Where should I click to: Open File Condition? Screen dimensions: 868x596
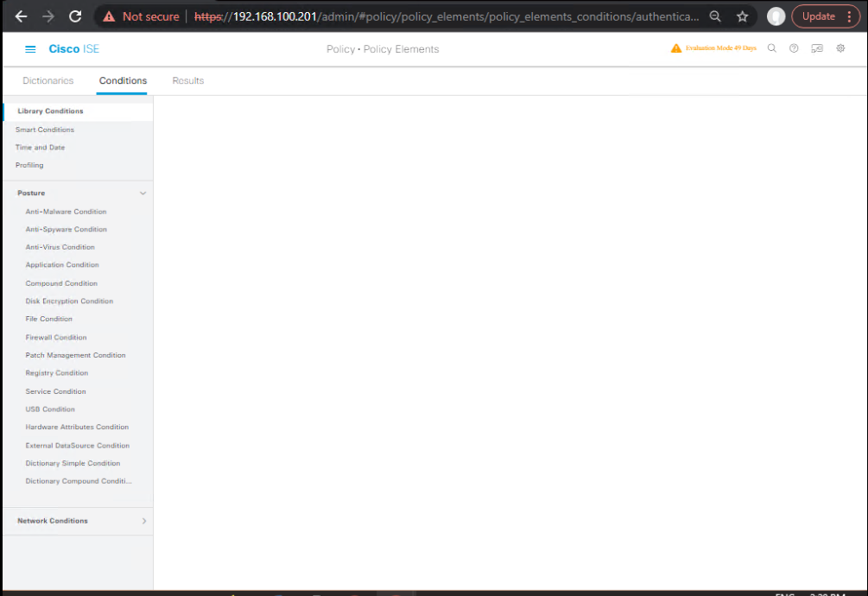[48, 319]
